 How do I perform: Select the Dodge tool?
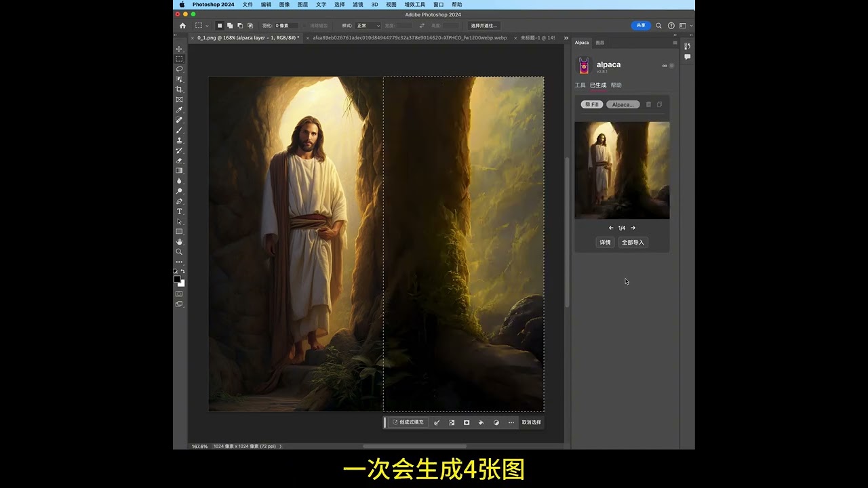click(x=179, y=191)
